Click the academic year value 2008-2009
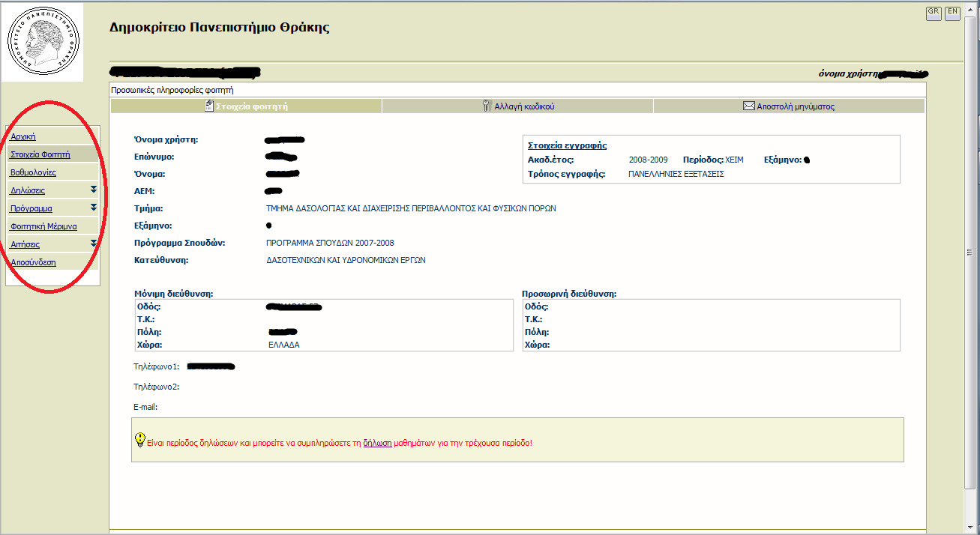 [646, 160]
